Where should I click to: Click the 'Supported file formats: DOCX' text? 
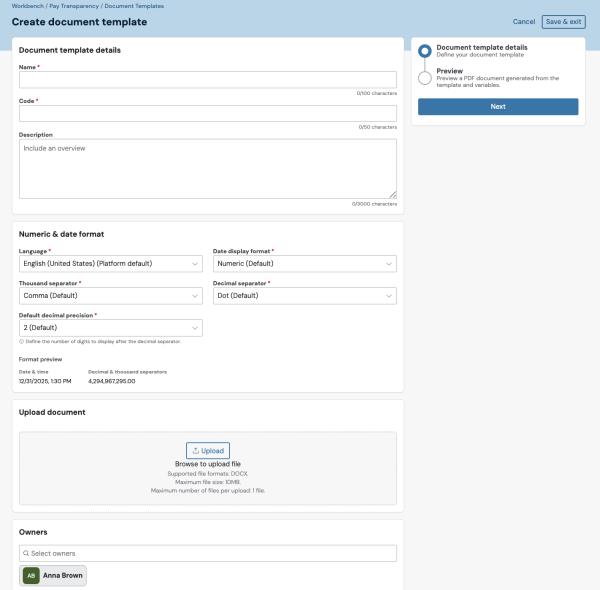point(208,474)
